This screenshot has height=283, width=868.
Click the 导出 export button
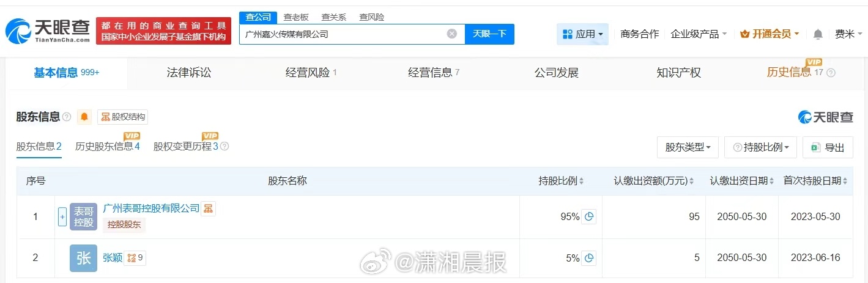click(x=828, y=147)
